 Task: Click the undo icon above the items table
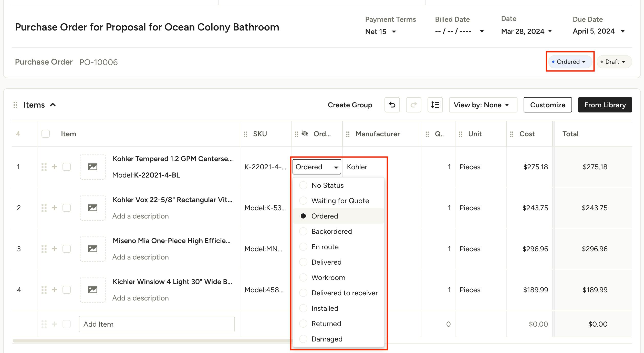pos(392,105)
